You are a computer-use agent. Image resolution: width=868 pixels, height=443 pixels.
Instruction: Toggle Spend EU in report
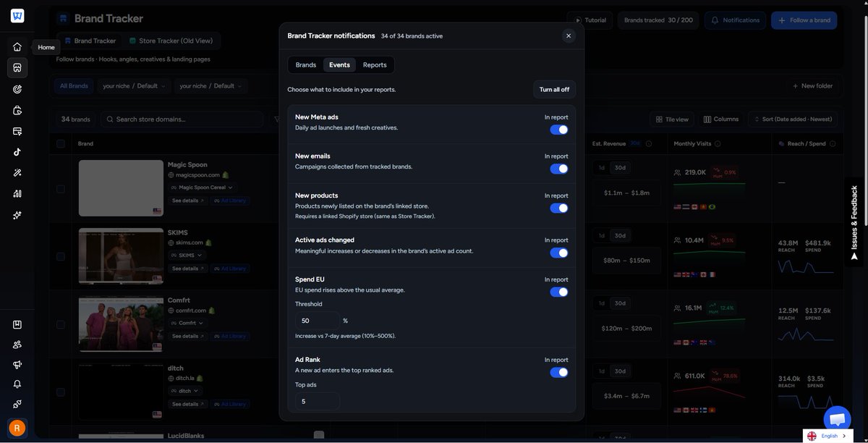point(558,292)
